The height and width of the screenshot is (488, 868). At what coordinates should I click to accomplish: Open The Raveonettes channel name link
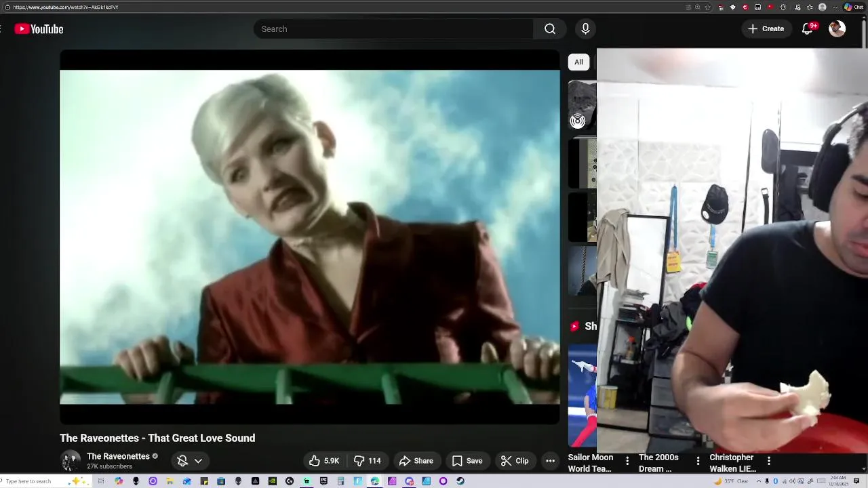[118, 456]
